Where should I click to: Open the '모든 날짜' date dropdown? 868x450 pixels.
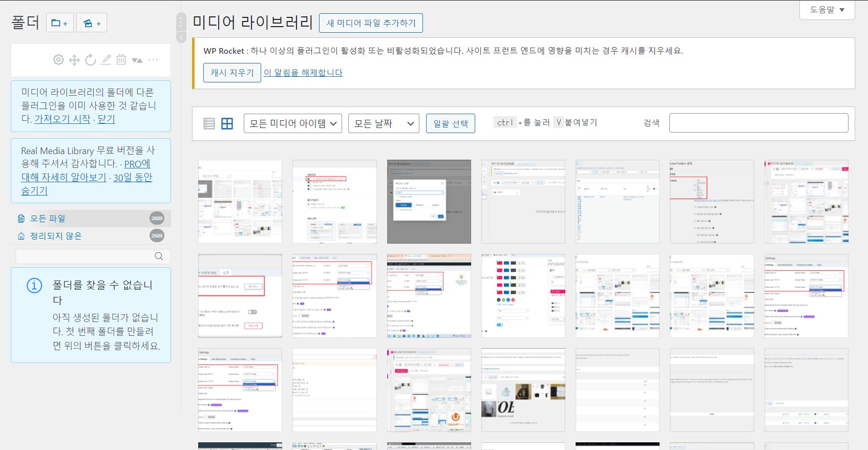coord(383,123)
